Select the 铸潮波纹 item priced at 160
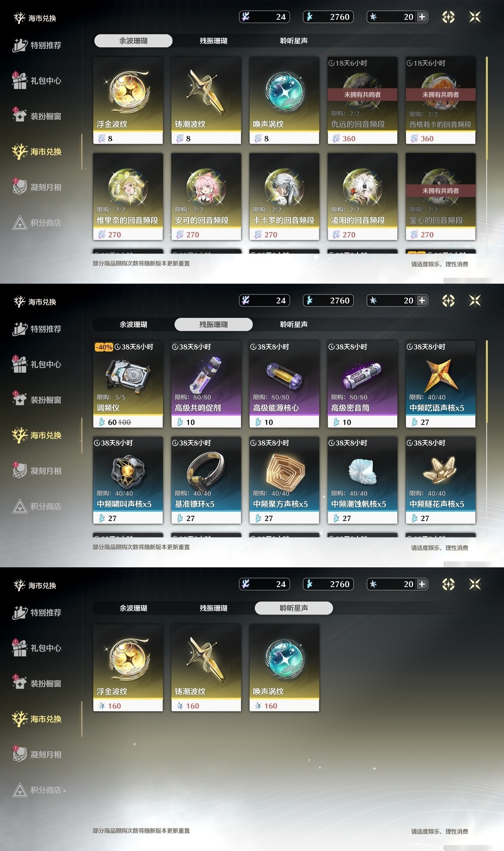The height and width of the screenshot is (851, 504). [x=206, y=668]
